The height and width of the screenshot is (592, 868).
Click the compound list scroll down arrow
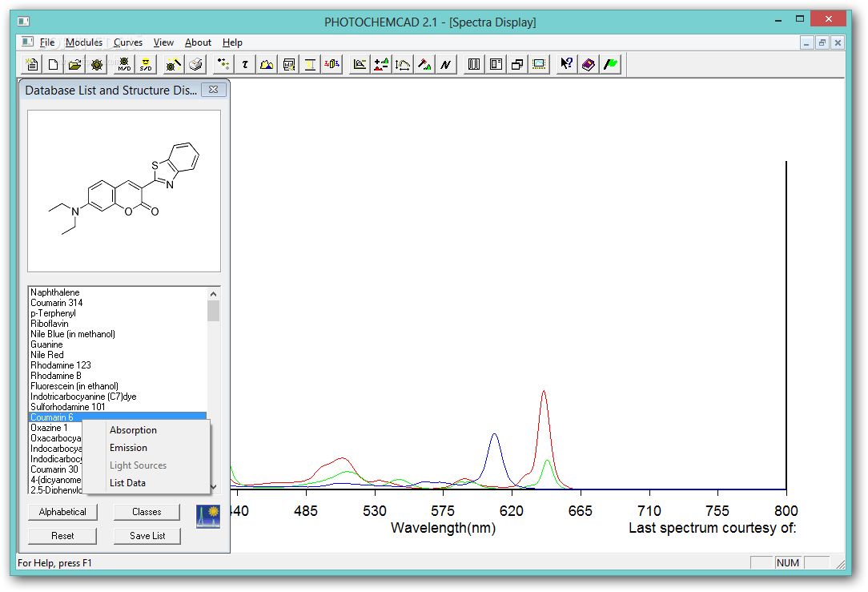click(214, 487)
